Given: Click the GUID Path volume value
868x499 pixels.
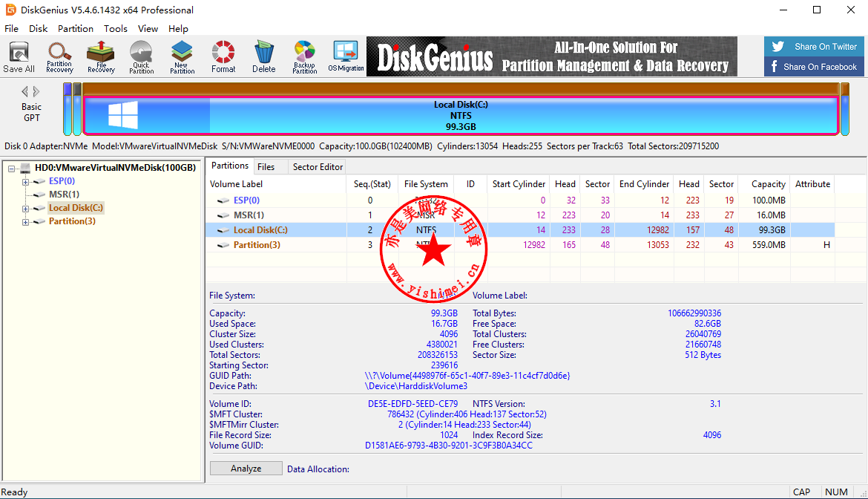Looking at the screenshot, I should pyautogui.click(x=467, y=376).
